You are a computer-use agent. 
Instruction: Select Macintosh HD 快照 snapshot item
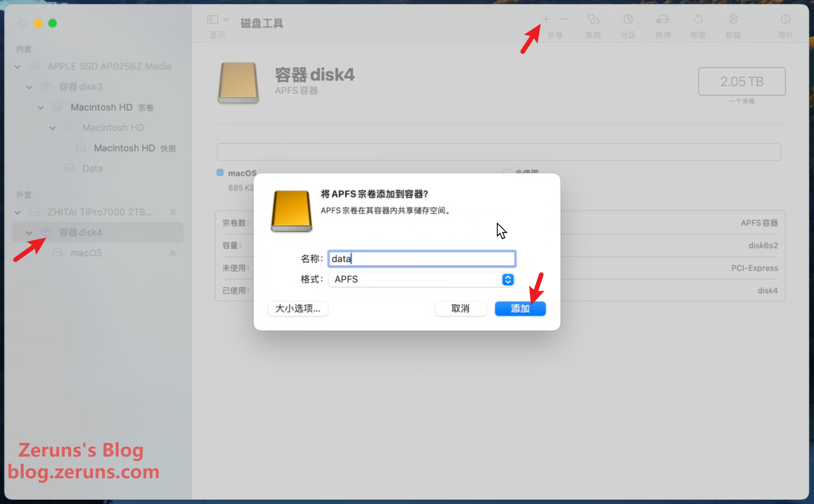click(135, 148)
